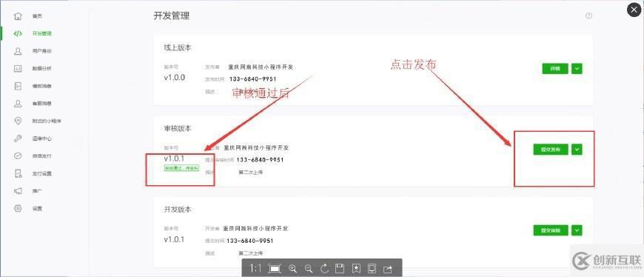Rotate the image in viewer toolbar

(x=324, y=269)
